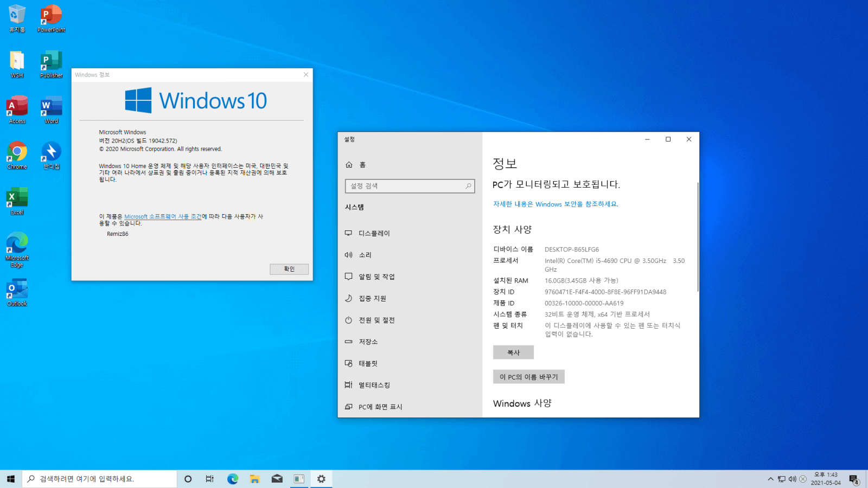
Task: Open Task View on taskbar
Action: (210, 479)
